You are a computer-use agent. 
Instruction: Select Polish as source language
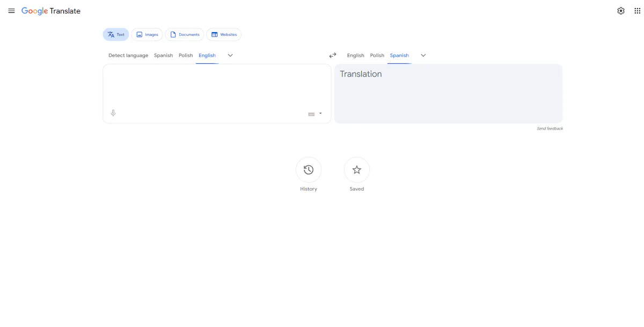coord(186,55)
